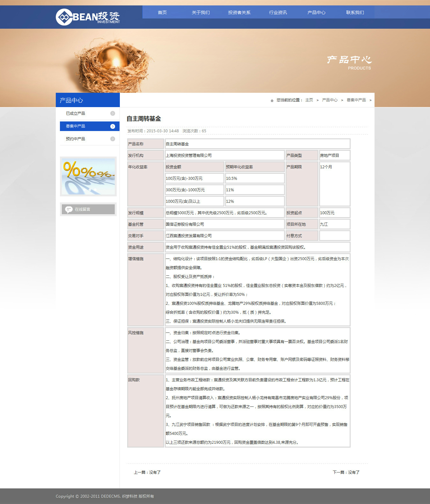Go to 投资者关系 page
The width and height of the screenshot is (430, 504).
point(239,12)
